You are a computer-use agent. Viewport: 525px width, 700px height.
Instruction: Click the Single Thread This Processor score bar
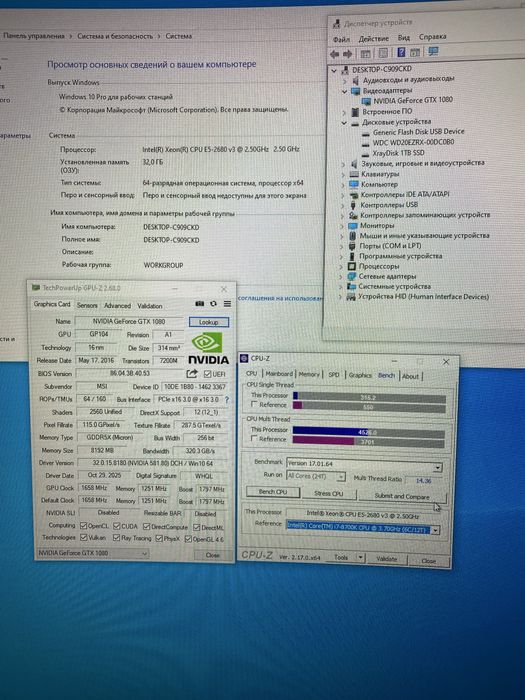pos(369,397)
